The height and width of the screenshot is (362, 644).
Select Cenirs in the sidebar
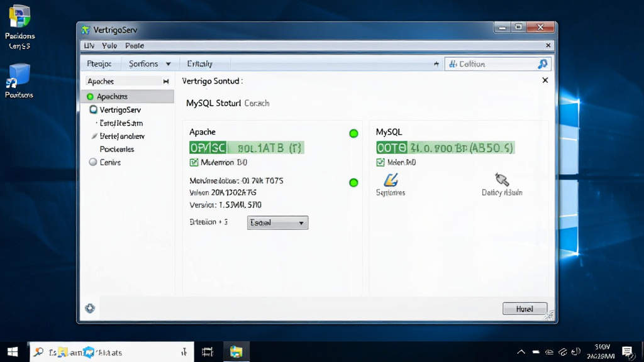(x=110, y=163)
